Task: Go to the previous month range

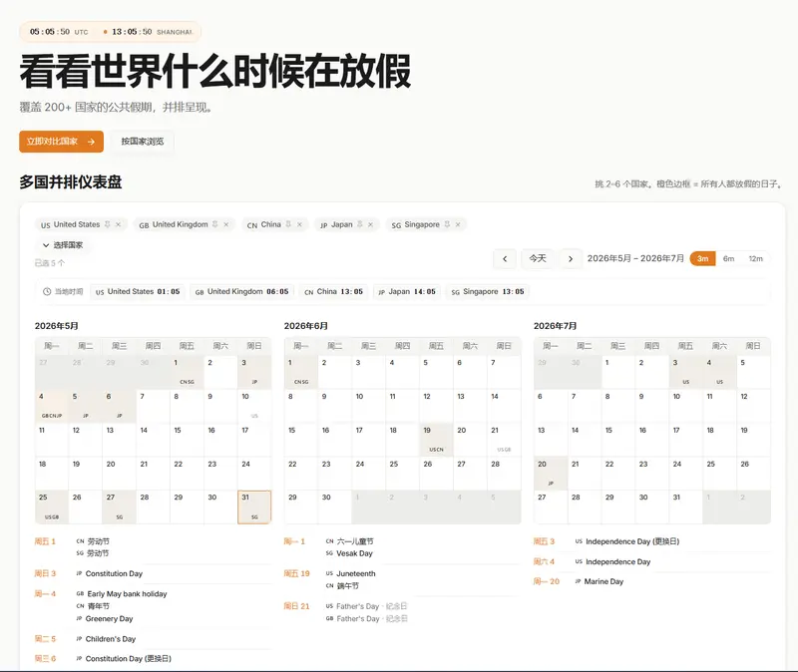Action: coord(505,259)
